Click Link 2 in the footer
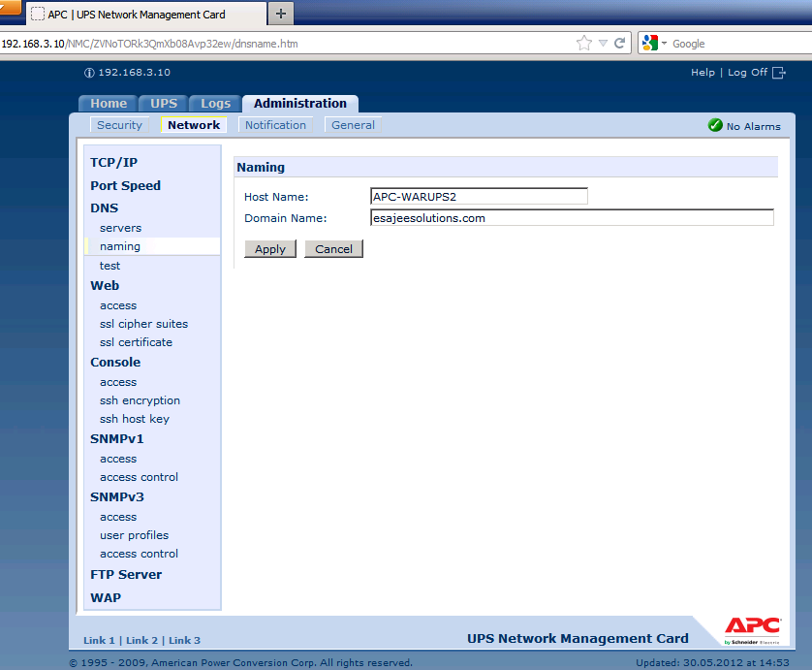812x670 pixels. pos(141,641)
